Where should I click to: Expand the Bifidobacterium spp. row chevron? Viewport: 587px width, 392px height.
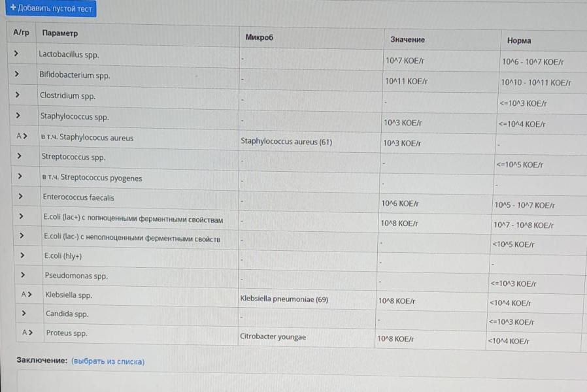pyautogui.click(x=16, y=74)
